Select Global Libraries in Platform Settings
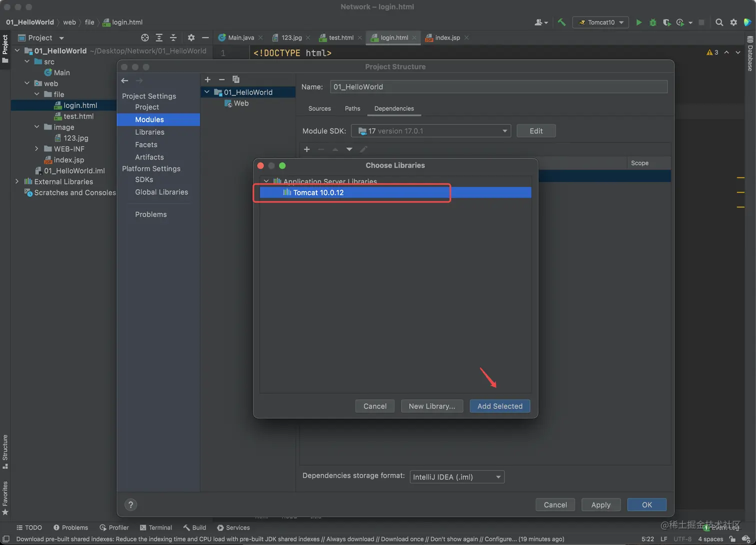 click(161, 192)
